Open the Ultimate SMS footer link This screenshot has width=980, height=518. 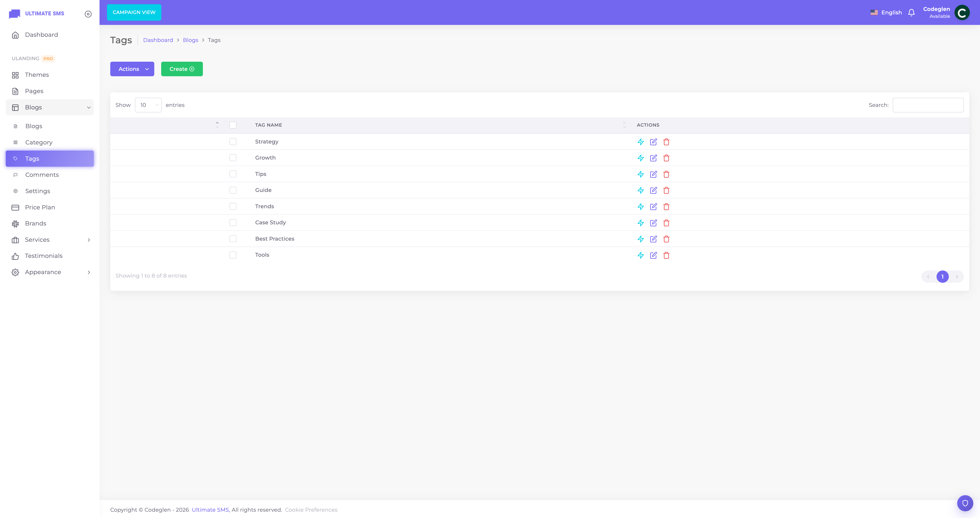pyautogui.click(x=210, y=510)
